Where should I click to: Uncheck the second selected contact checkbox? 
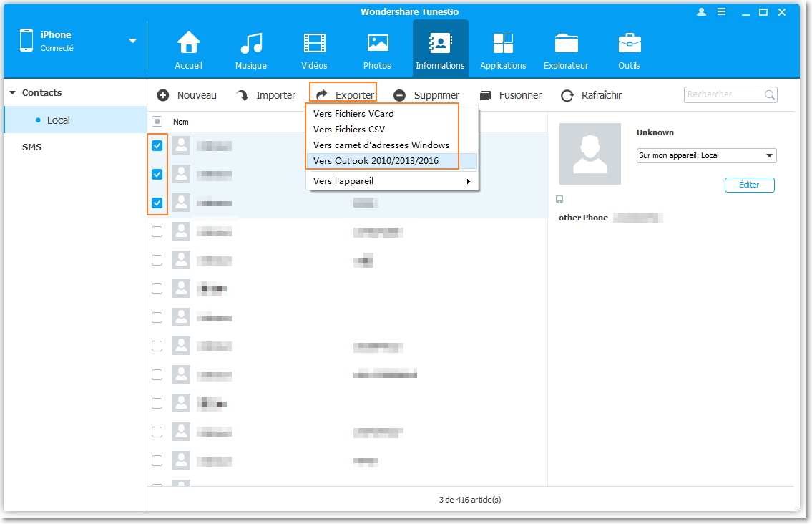[157, 174]
